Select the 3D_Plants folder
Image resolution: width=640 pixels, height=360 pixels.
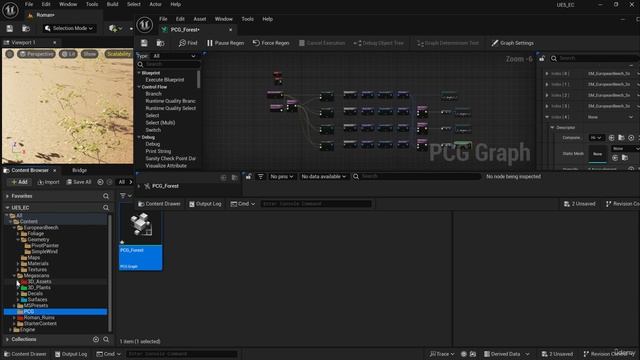[x=39, y=287]
